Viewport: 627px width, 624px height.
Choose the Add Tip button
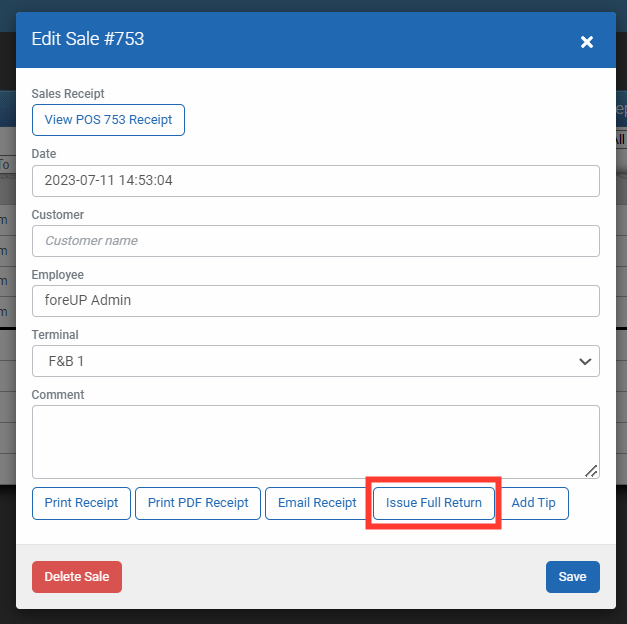(533, 503)
